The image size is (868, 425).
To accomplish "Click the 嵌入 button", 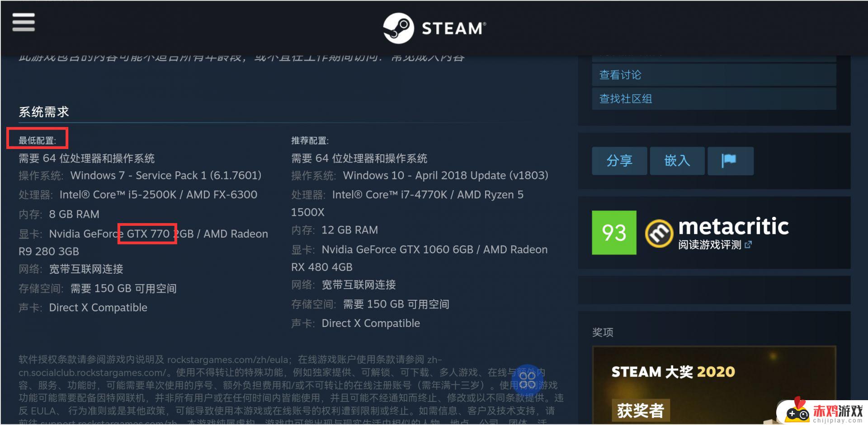I will (677, 161).
